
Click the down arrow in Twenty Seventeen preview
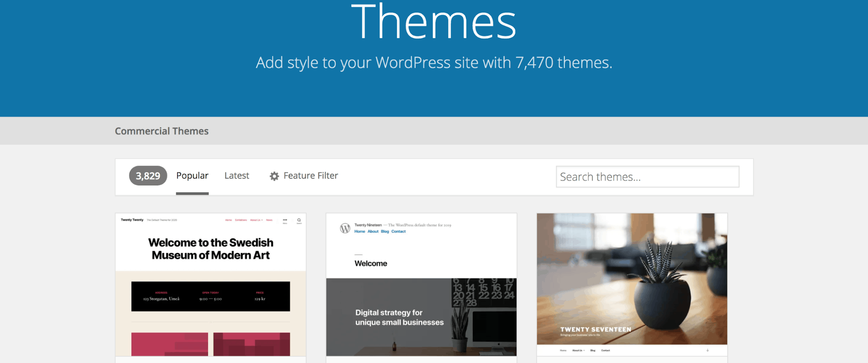pyautogui.click(x=707, y=350)
